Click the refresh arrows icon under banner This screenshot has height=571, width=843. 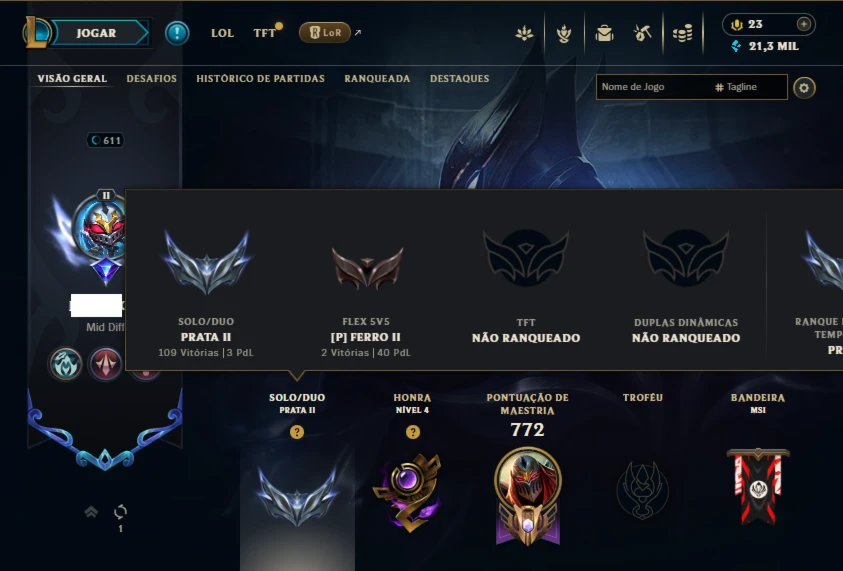click(120, 511)
